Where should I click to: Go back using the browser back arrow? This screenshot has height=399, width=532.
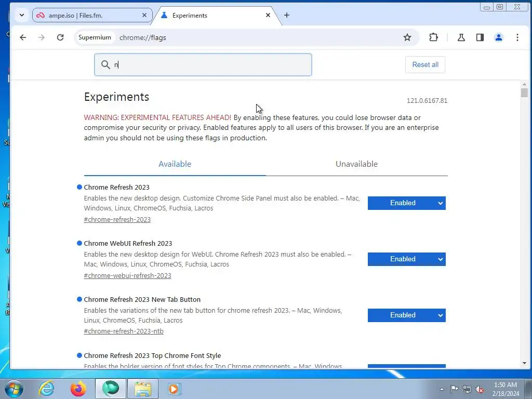pyautogui.click(x=23, y=37)
